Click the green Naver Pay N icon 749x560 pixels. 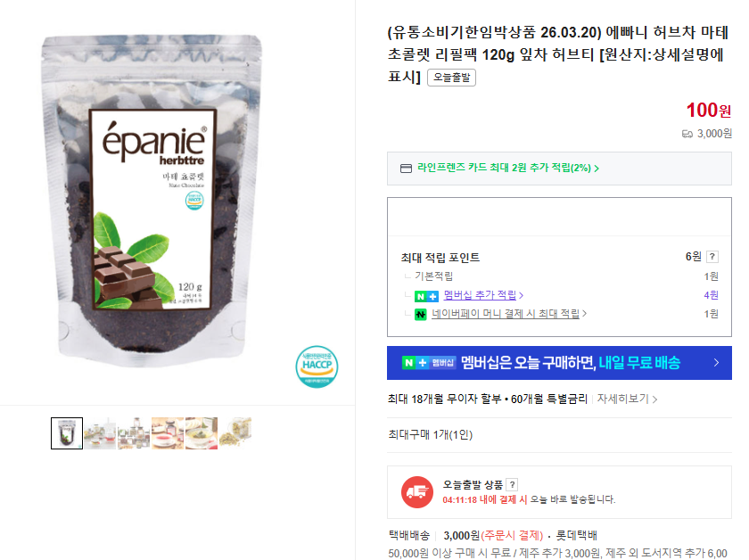420,315
